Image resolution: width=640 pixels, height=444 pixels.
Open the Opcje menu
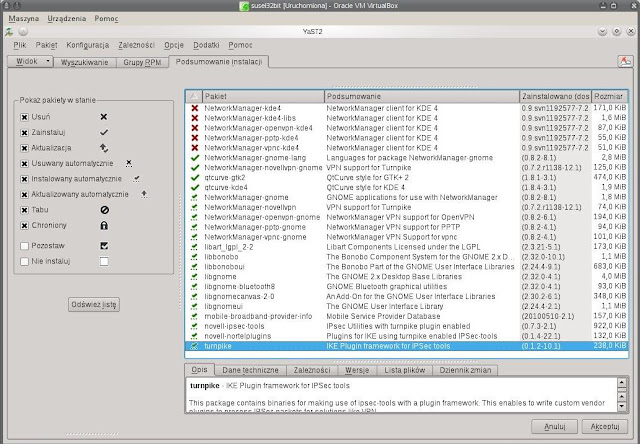pyautogui.click(x=174, y=45)
